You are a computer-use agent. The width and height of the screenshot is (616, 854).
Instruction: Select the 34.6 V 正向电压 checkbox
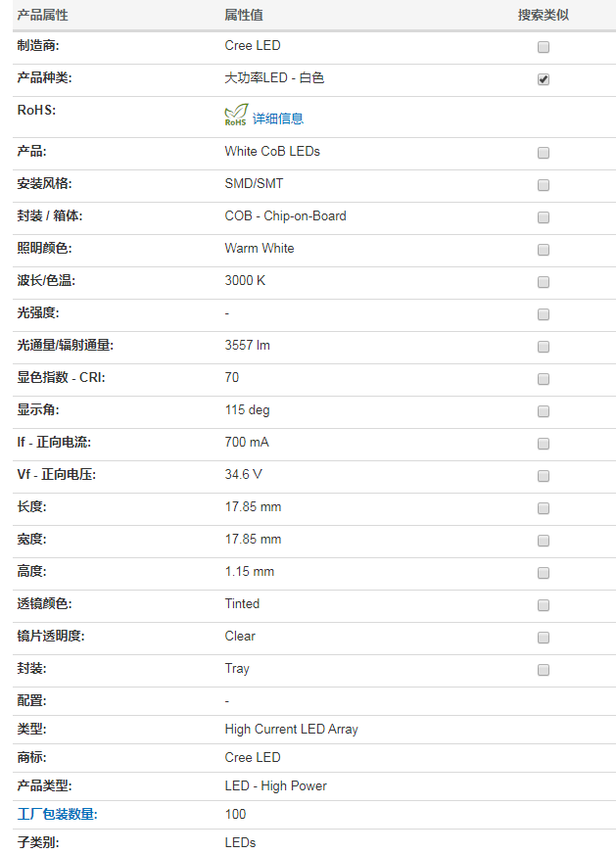click(x=543, y=476)
